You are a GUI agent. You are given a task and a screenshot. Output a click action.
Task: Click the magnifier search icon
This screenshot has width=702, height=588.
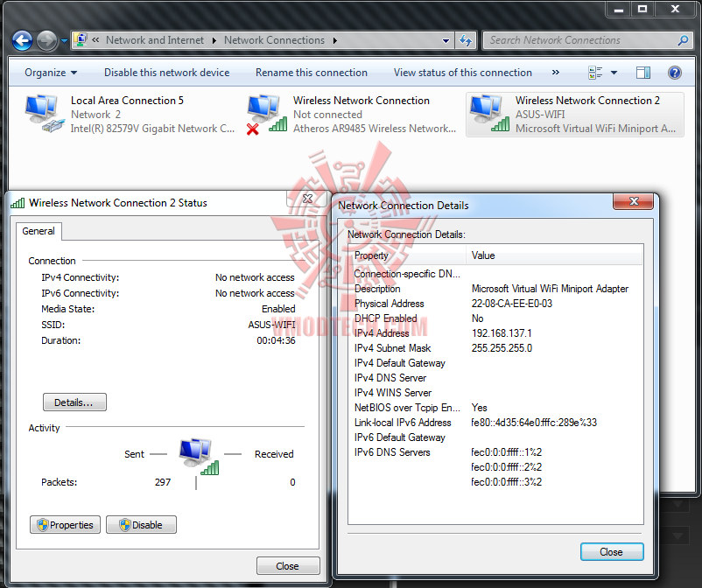(683, 41)
